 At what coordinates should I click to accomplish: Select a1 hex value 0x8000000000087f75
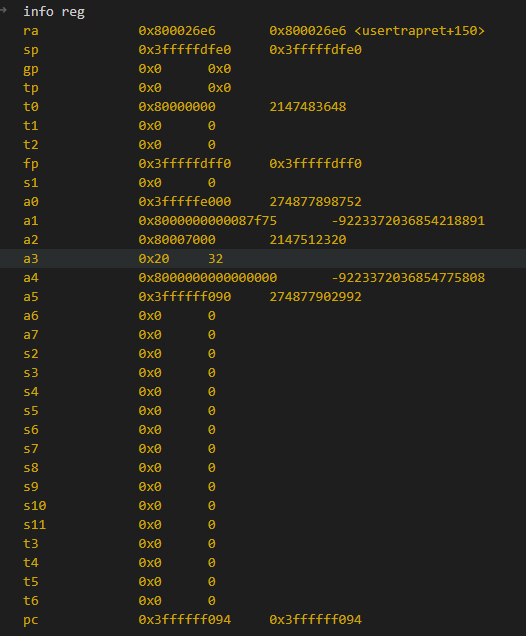208,221
